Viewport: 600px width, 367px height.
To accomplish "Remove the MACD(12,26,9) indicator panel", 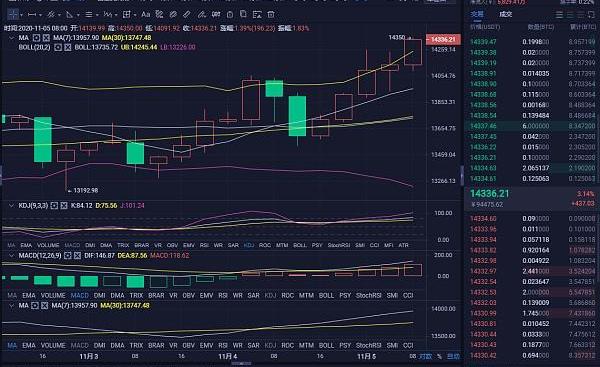I will 77,255.
